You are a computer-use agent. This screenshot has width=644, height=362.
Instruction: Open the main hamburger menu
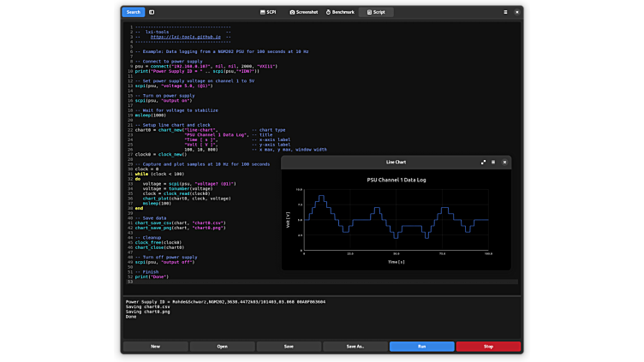(505, 12)
